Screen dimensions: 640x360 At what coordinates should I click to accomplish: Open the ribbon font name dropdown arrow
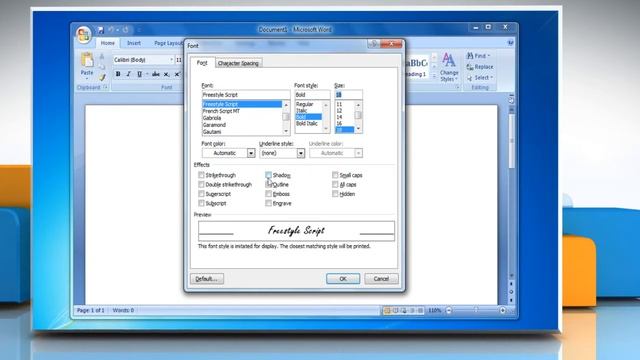click(x=172, y=60)
